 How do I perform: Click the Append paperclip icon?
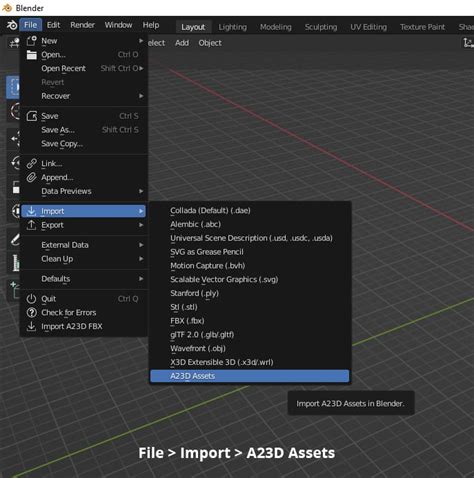pos(31,177)
